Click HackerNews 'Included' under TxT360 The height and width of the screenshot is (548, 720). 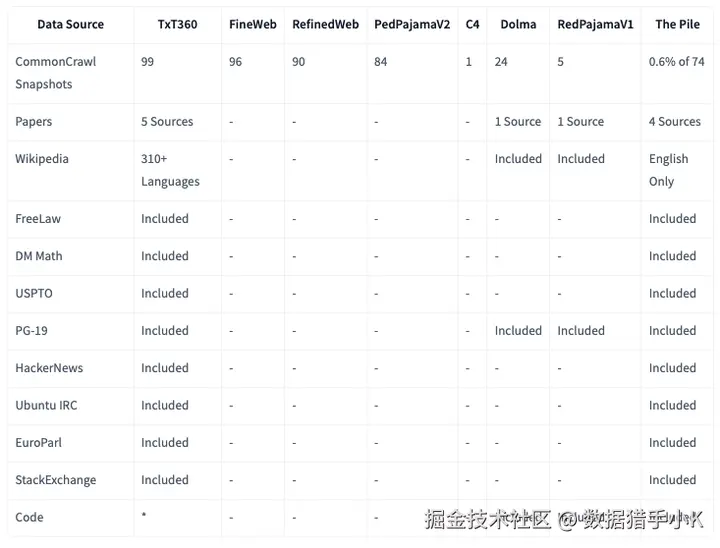(x=165, y=368)
